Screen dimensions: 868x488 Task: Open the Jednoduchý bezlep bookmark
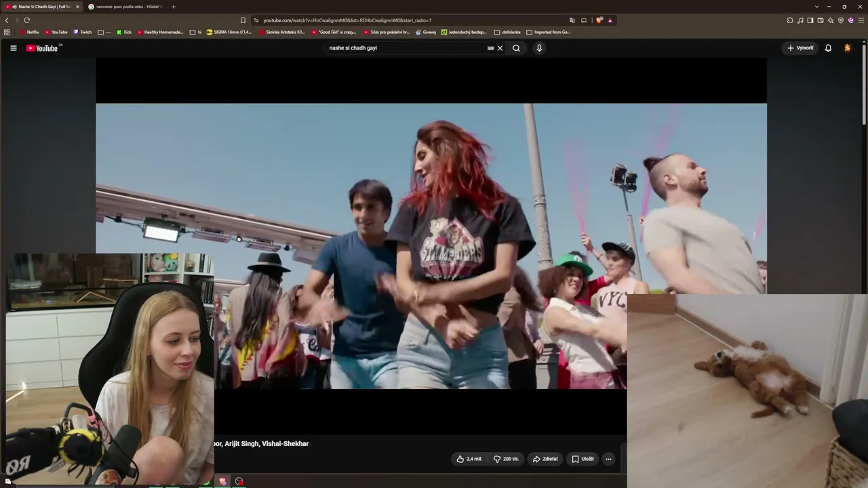(x=464, y=32)
